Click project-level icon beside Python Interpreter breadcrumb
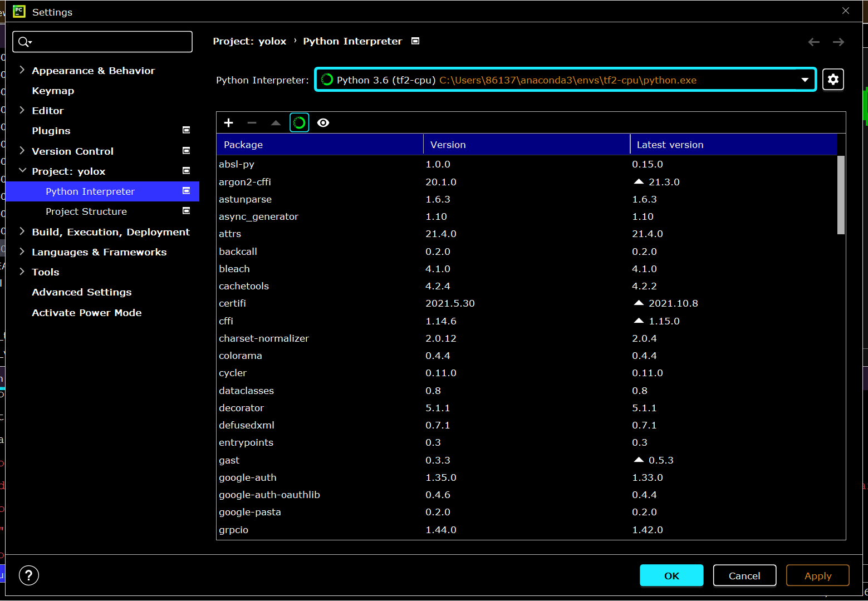 pyautogui.click(x=415, y=41)
